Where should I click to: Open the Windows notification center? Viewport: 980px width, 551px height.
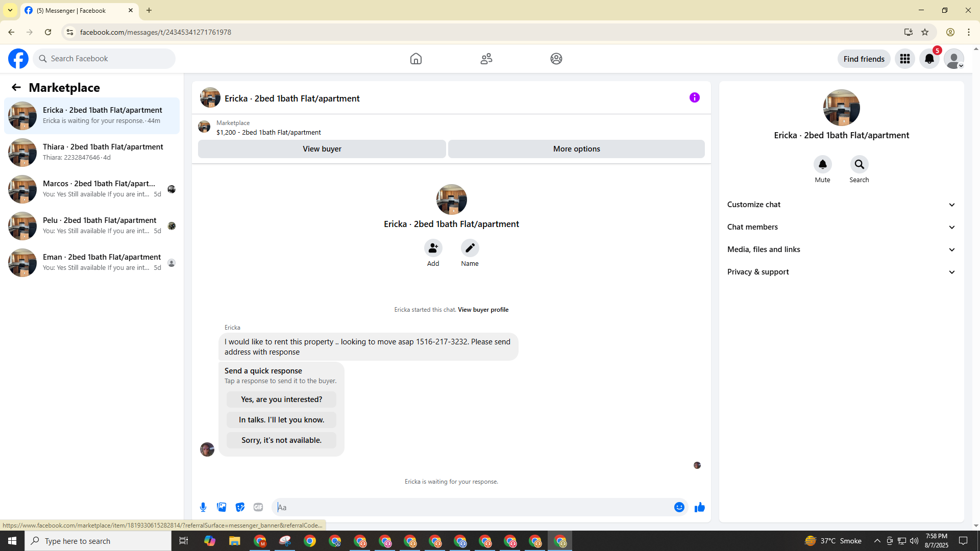(963, 541)
